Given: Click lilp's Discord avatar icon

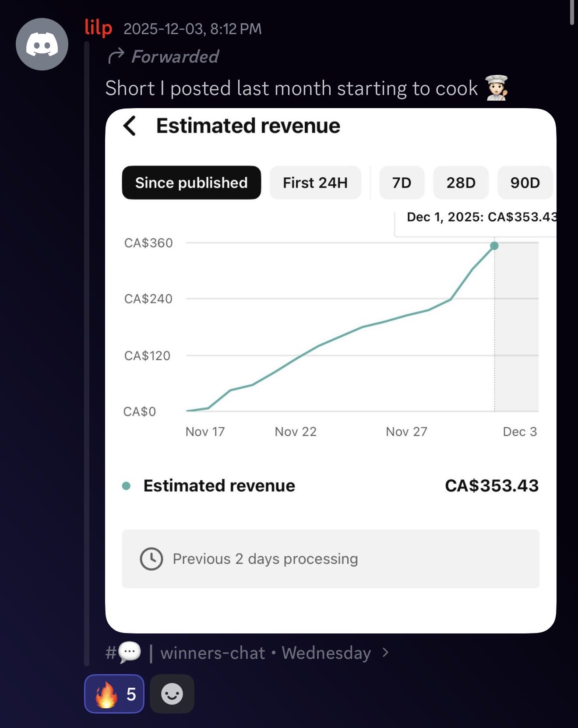Looking at the screenshot, I should coord(42,44).
